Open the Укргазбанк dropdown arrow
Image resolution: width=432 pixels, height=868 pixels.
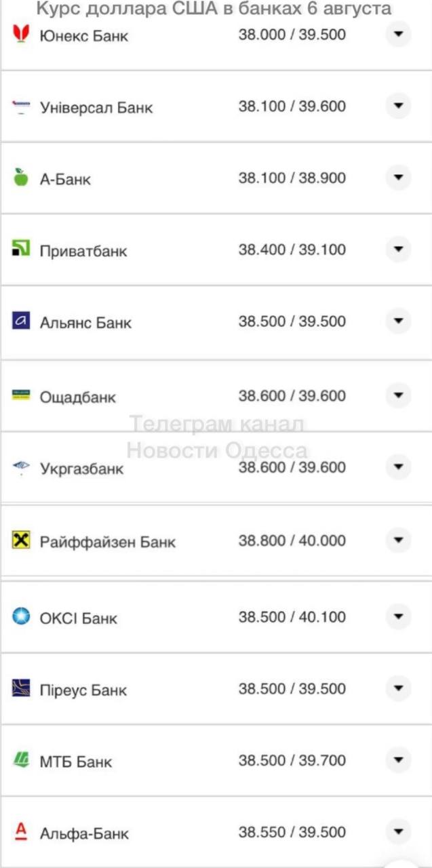pyautogui.click(x=398, y=467)
